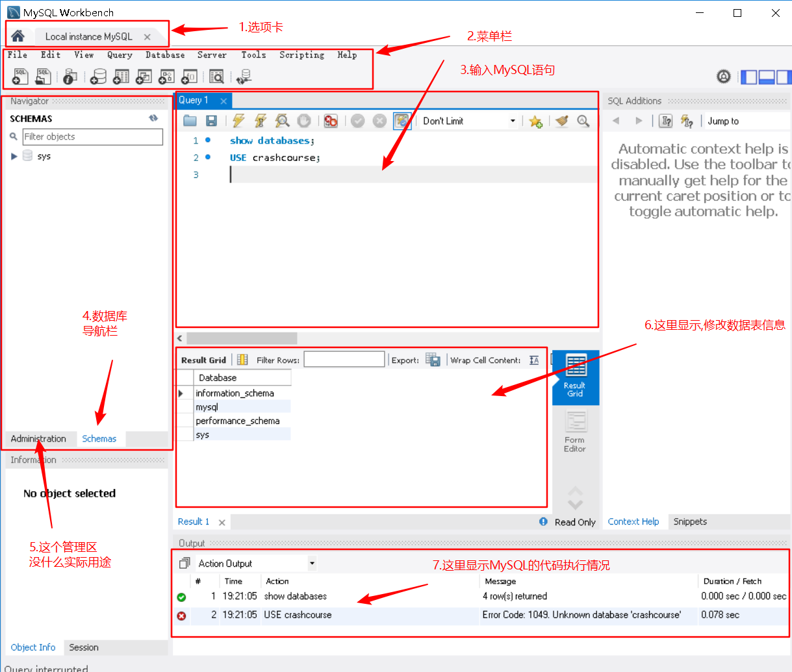Create a new stored procedure from toolbar

click(x=166, y=77)
